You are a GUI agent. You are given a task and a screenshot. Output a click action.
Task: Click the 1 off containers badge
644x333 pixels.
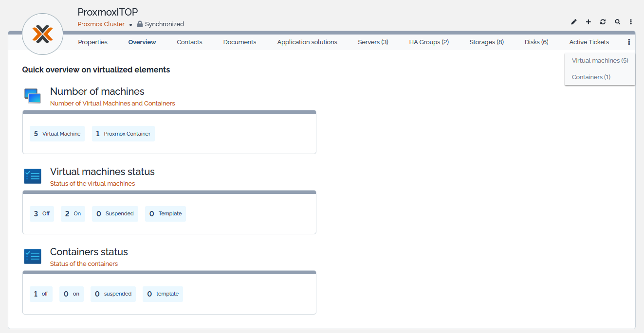tap(41, 294)
